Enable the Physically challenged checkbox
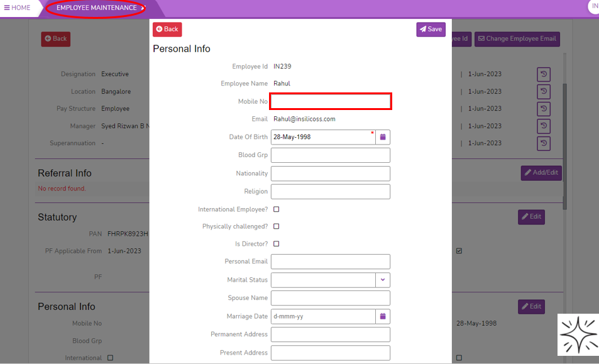The width and height of the screenshot is (599, 364). point(277,226)
